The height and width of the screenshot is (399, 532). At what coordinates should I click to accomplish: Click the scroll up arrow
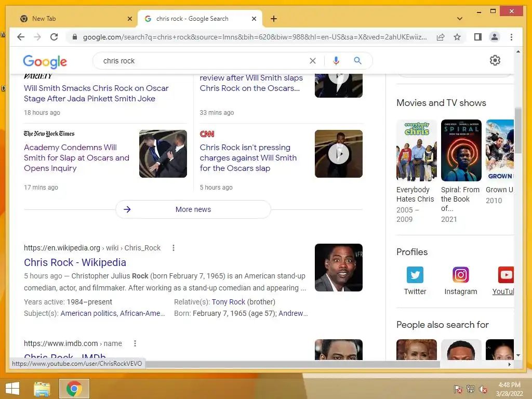coord(518,51)
